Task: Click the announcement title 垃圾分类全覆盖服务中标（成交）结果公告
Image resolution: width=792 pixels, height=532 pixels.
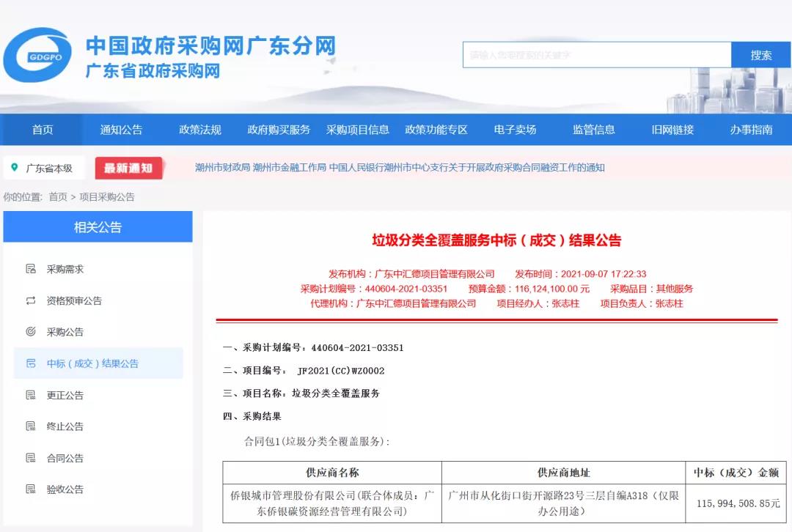Action: [x=496, y=240]
